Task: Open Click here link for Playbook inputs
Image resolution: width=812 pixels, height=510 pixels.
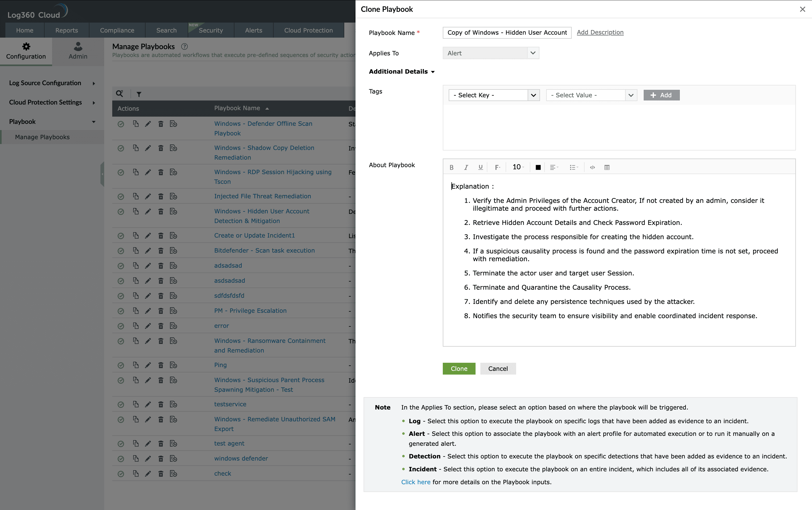Action: [x=416, y=482]
